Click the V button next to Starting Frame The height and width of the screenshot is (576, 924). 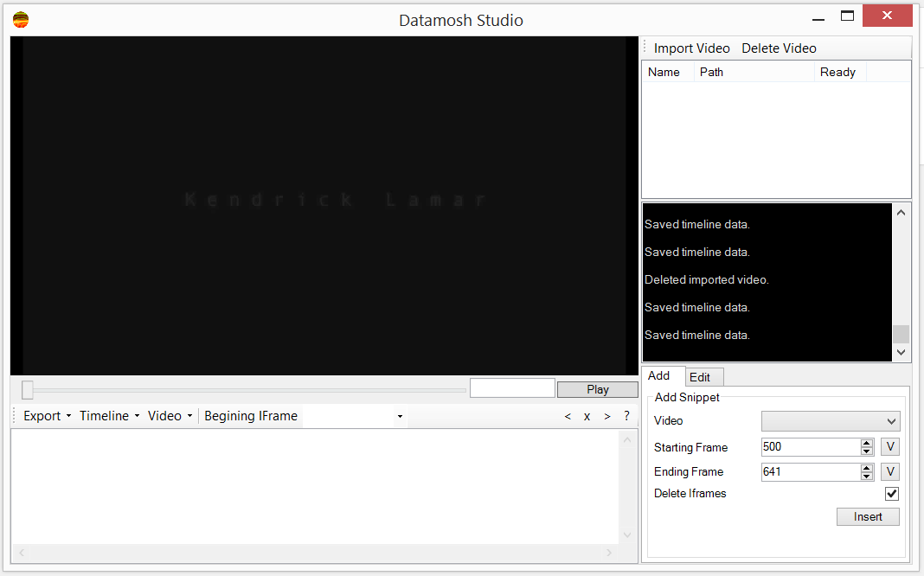pyautogui.click(x=890, y=447)
